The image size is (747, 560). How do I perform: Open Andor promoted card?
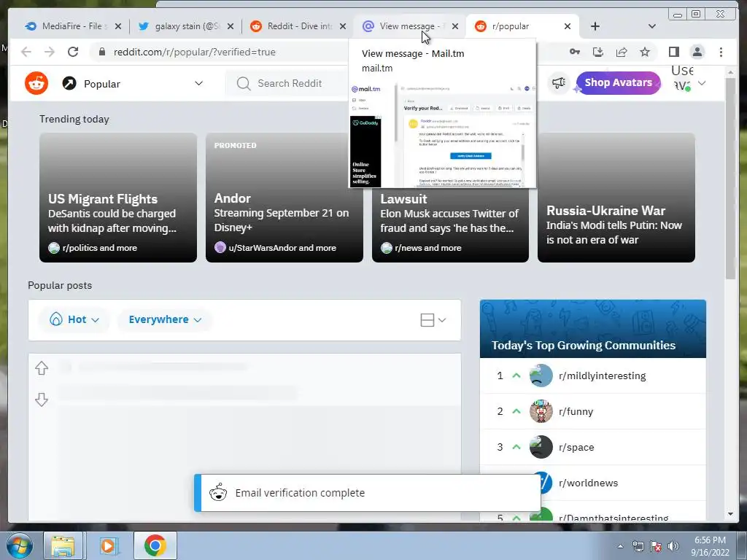coord(285,198)
